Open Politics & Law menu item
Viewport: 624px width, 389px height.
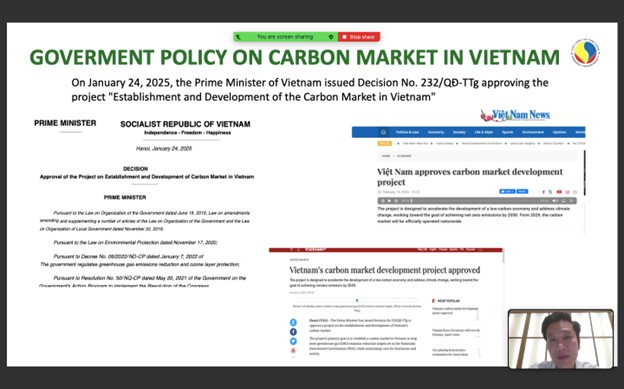click(x=407, y=132)
